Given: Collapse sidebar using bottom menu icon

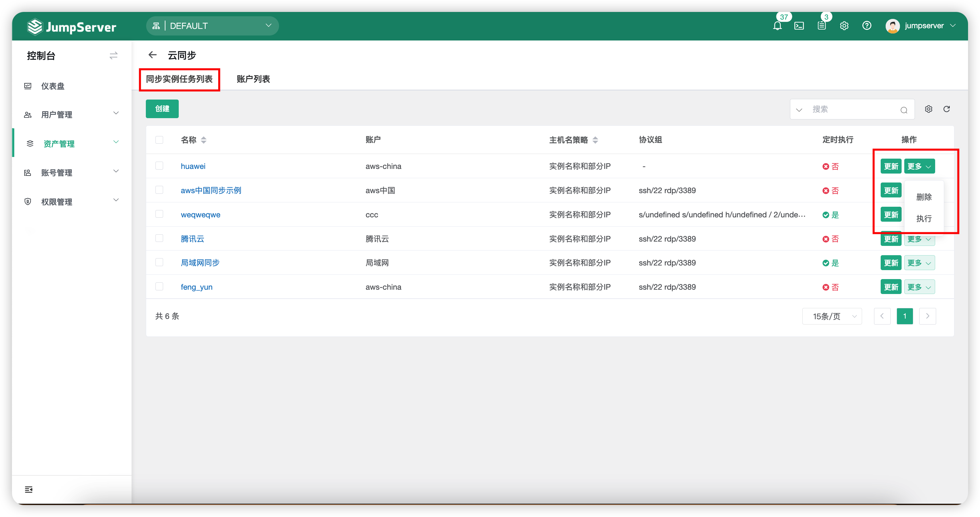Looking at the screenshot, I should point(29,489).
